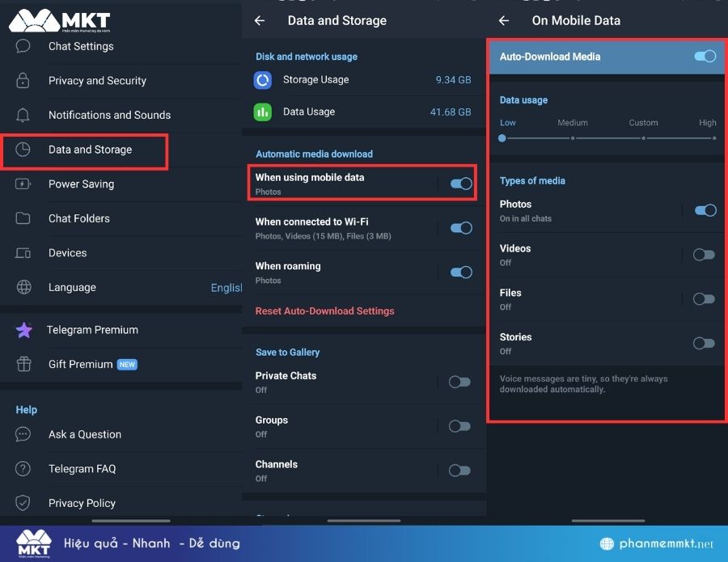The width and height of the screenshot is (728, 562).
Task: Click the Privacy and Security lock icon
Action: (23, 81)
